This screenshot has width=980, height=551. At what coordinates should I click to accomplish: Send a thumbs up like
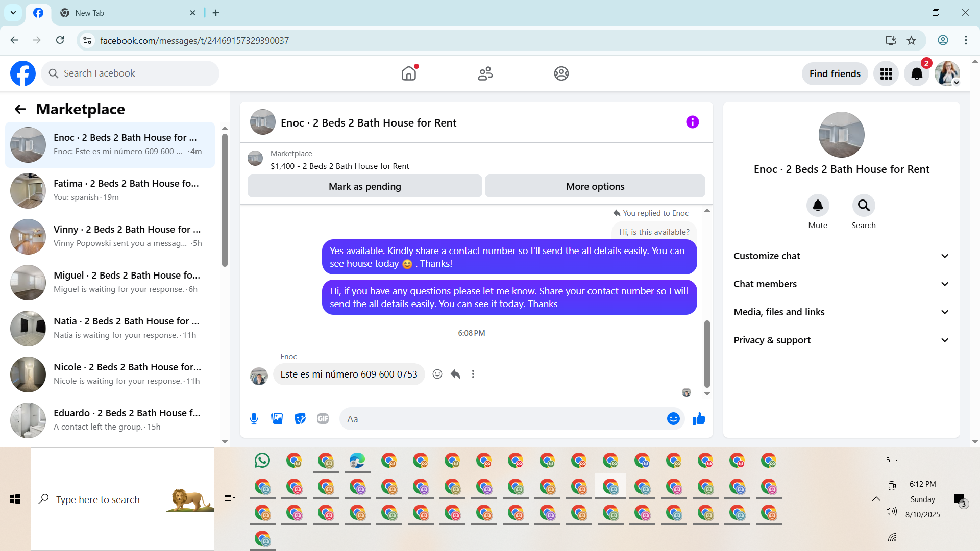click(699, 419)
